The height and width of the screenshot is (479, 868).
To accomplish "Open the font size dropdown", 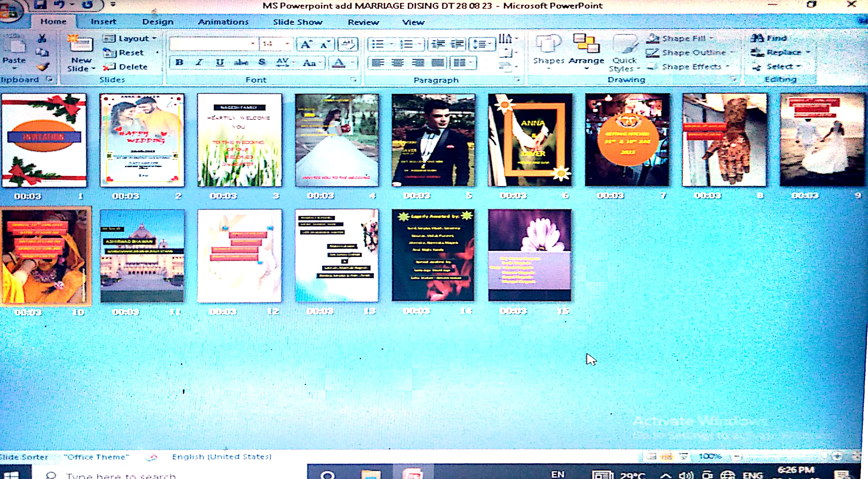I will [x=287, y=44].
